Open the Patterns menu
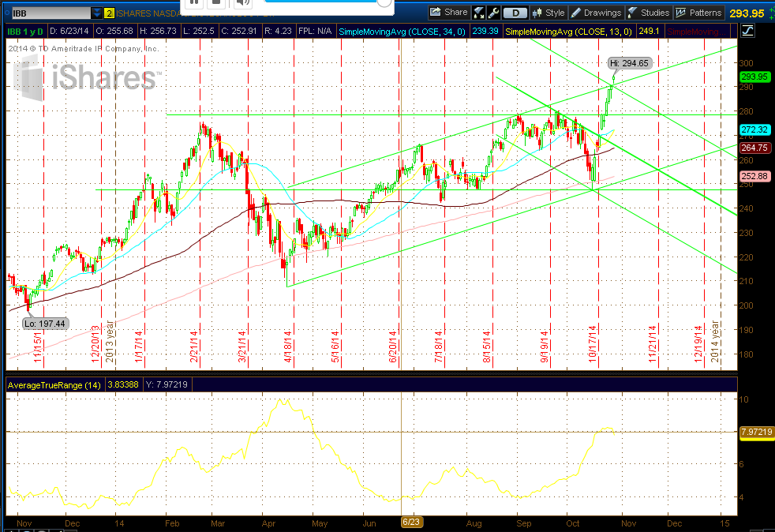Viewport: 775px width, 532px height. [x=699, y=13]
